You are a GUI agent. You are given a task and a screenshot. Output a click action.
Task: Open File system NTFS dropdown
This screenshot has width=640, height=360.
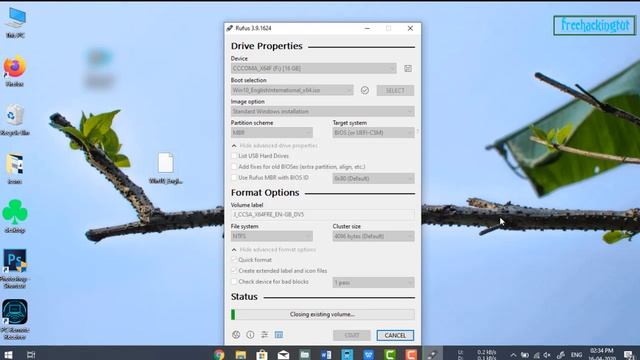pos(271,236)
